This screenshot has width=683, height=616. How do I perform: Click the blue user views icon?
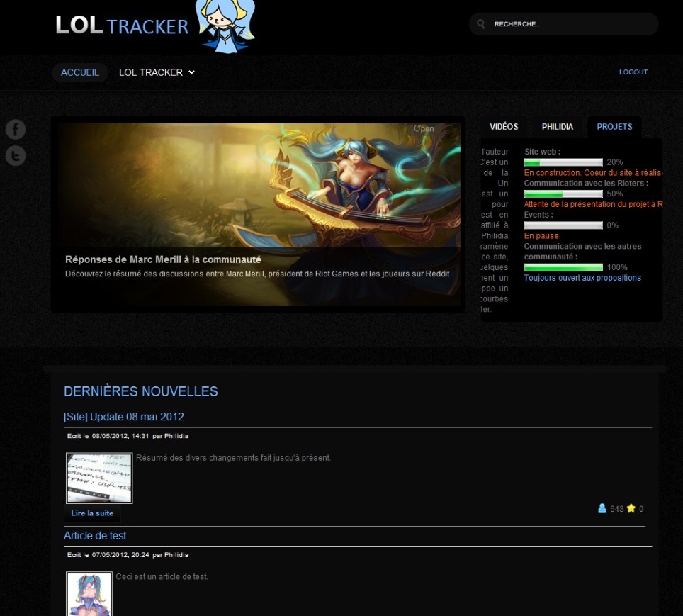pyautogui.click(x=602, y=508)
